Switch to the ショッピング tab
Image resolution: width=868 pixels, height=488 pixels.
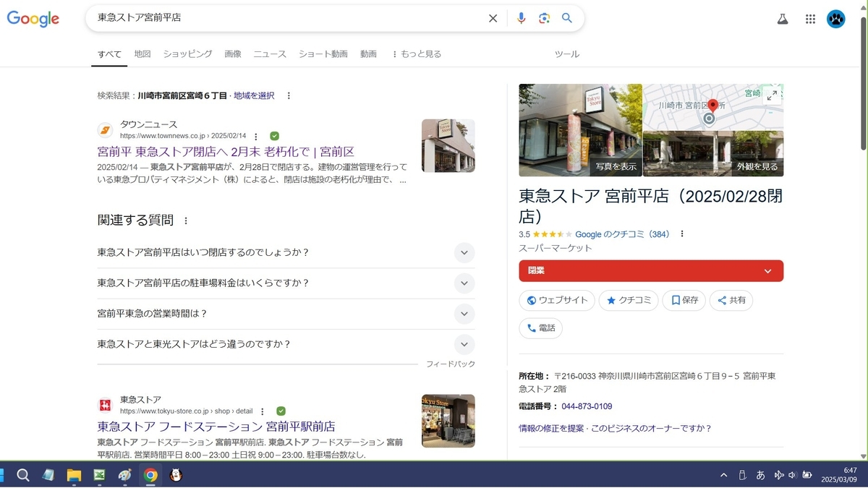(187, 54)
